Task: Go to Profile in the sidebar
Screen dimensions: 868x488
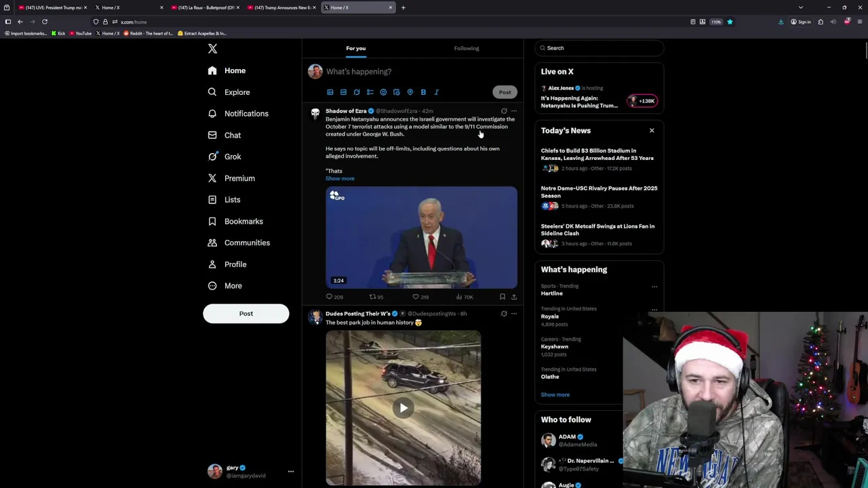Action: click(227, 264)
